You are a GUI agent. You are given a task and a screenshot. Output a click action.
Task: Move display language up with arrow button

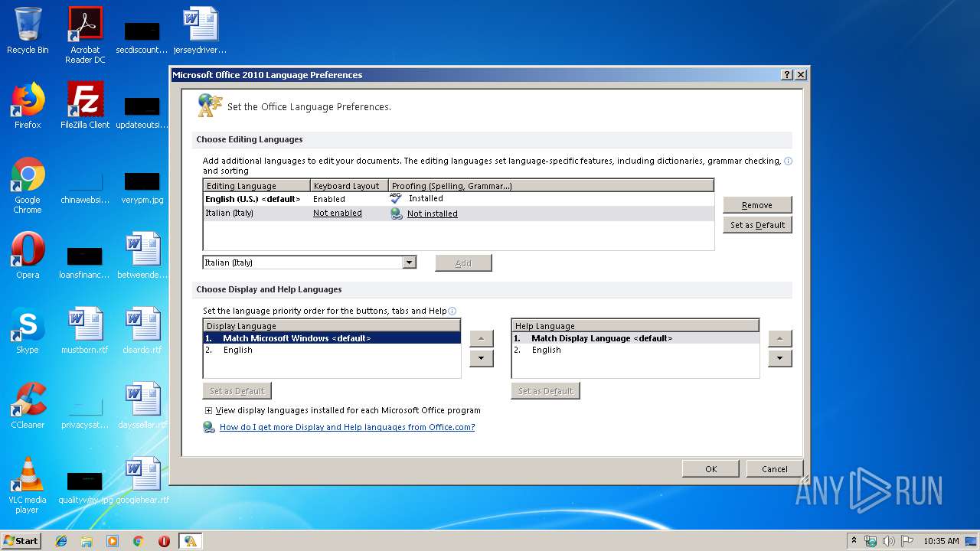tap(481, 338)
